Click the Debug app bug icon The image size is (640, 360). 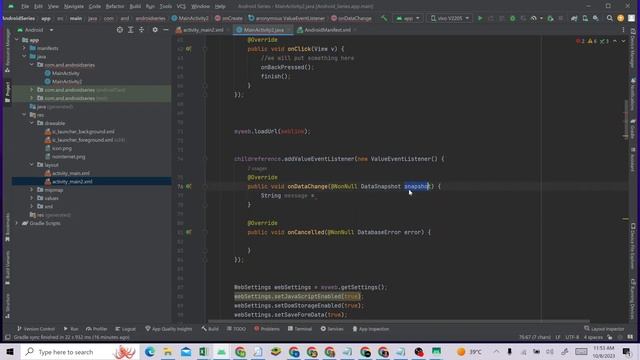click(x=513, y=18)
